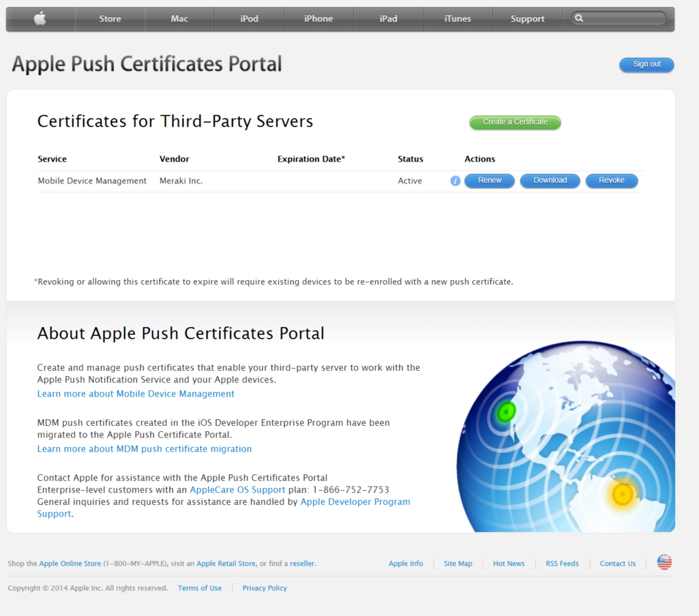Follow the AppleCare OS Support link
The height and width of the screenshot is (616, 699).
pyautogui.click(x=237, y=489)
